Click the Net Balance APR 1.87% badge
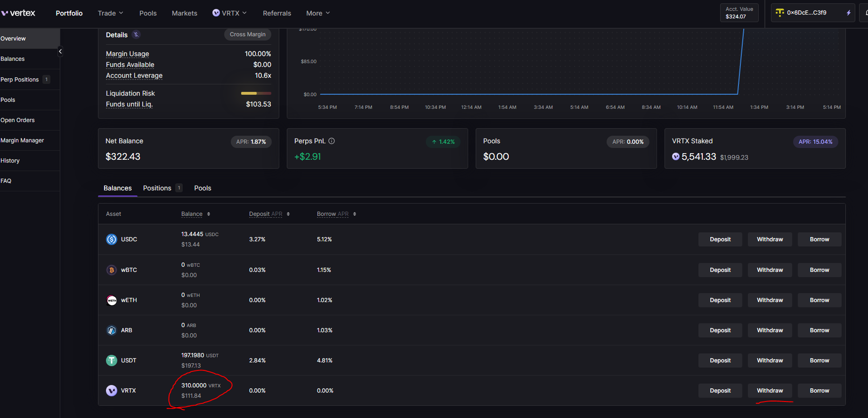Screen dimensions: 868x418 [x=251, y=142]
